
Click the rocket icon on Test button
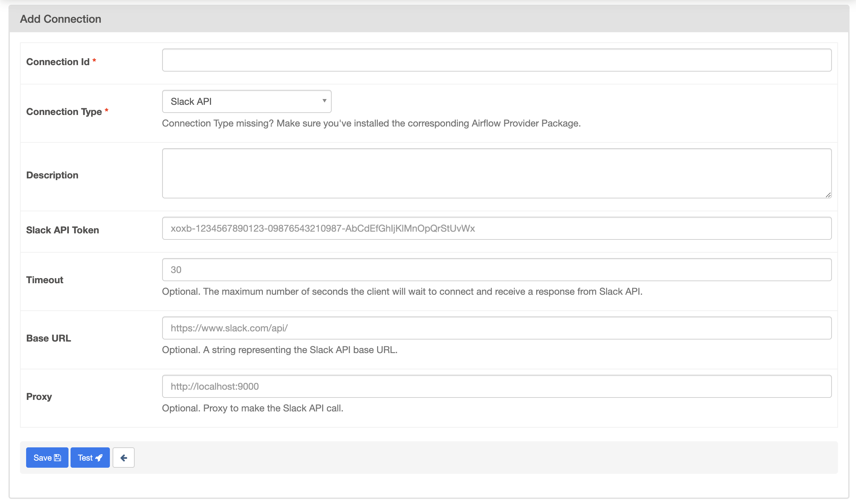[x=99, y=458]
